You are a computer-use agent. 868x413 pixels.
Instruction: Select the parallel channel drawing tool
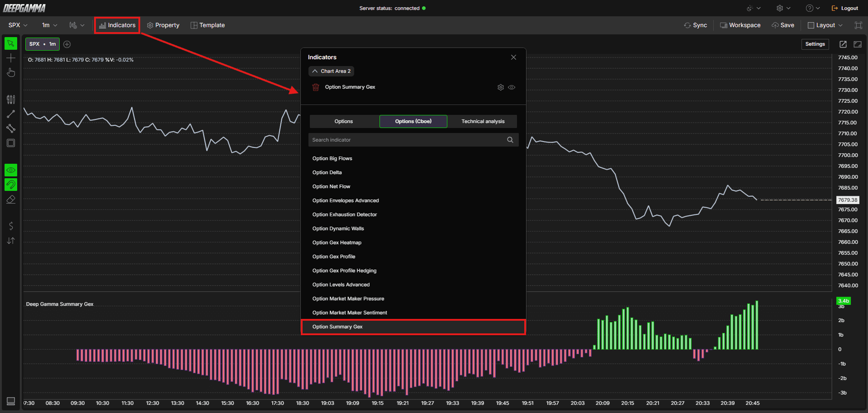pyautogui.click(x=11, y=128)
